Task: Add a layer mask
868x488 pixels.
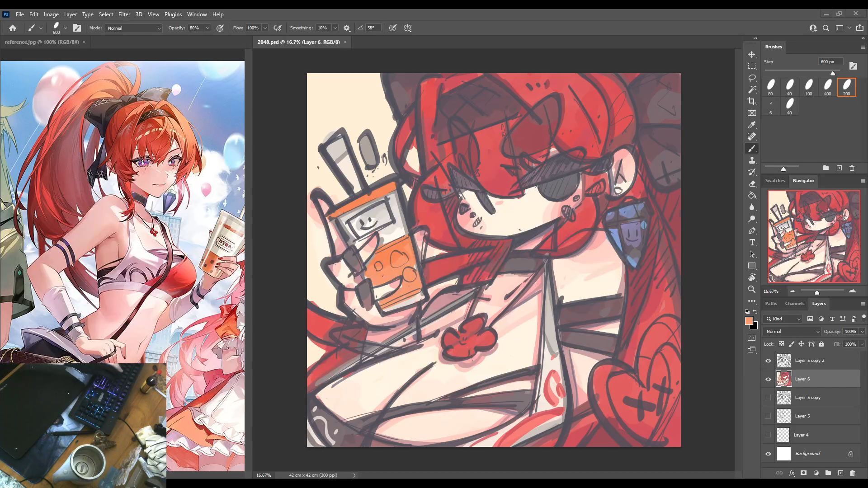Action: pos(803,473)
